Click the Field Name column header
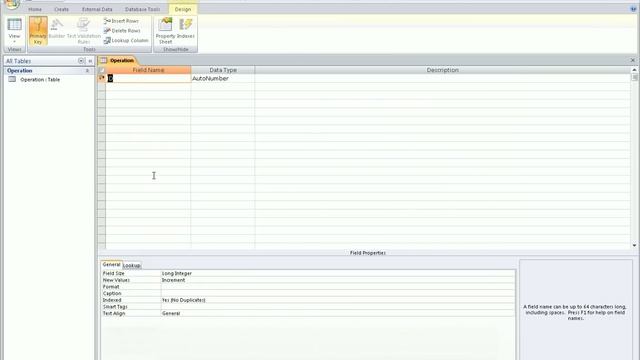 coord(148,70)
